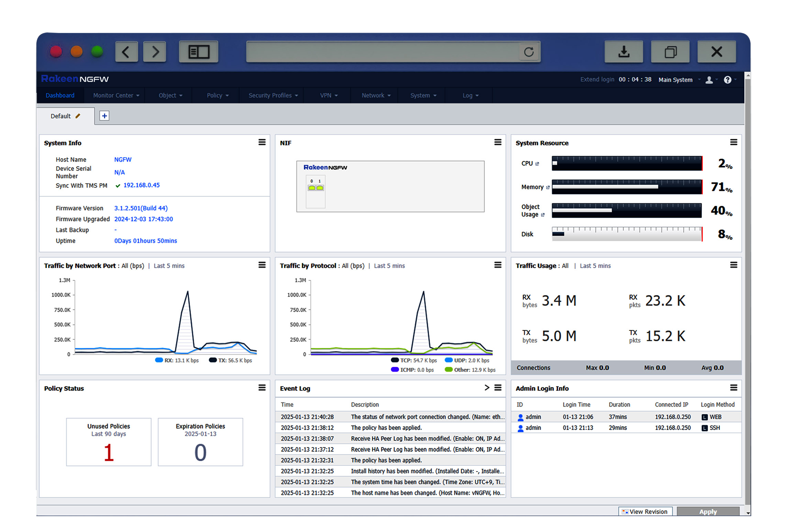Add a new dashboard tab with plus icon
Screen dimensions: 800x532
point(105,116)
